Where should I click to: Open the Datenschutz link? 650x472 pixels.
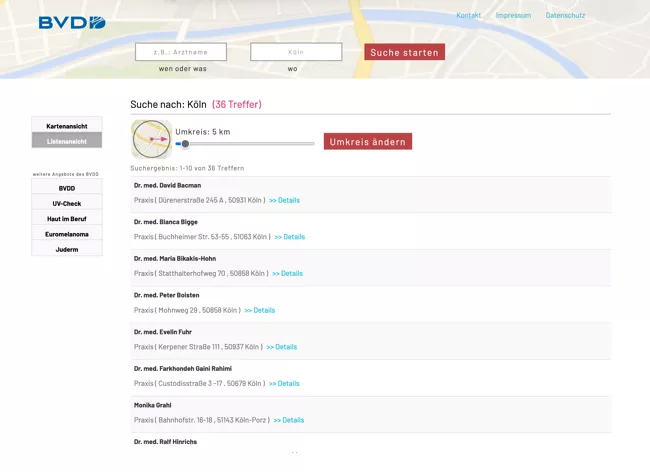click(x=565, y=16)
